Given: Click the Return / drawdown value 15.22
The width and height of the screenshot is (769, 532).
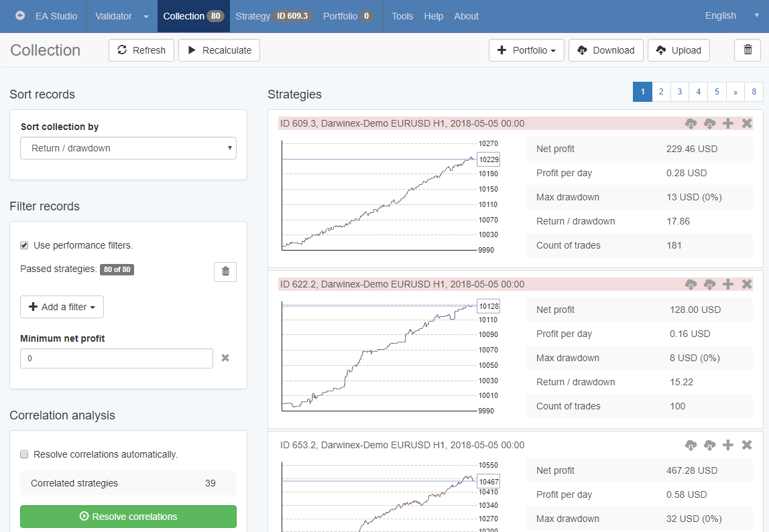Looking at the screenshot, I should click(x=681, y=383).
